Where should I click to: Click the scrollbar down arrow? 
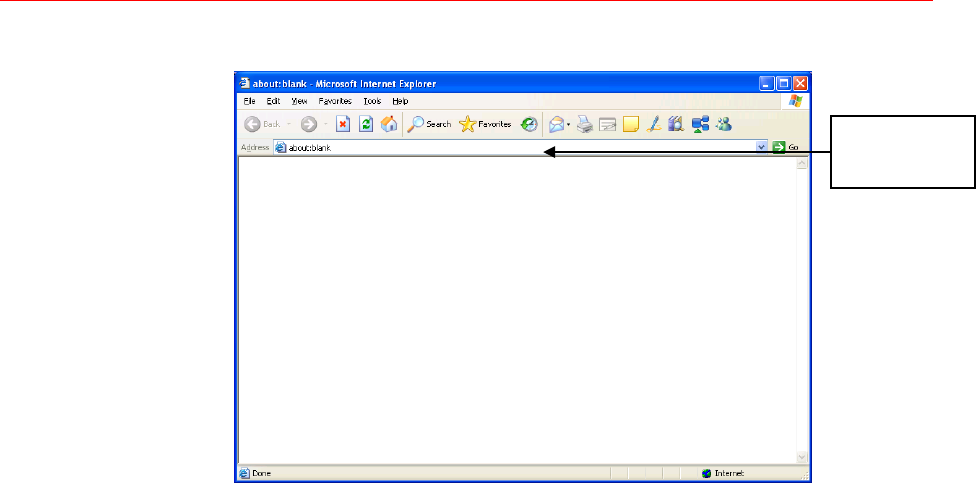click(x=802, y=457)
